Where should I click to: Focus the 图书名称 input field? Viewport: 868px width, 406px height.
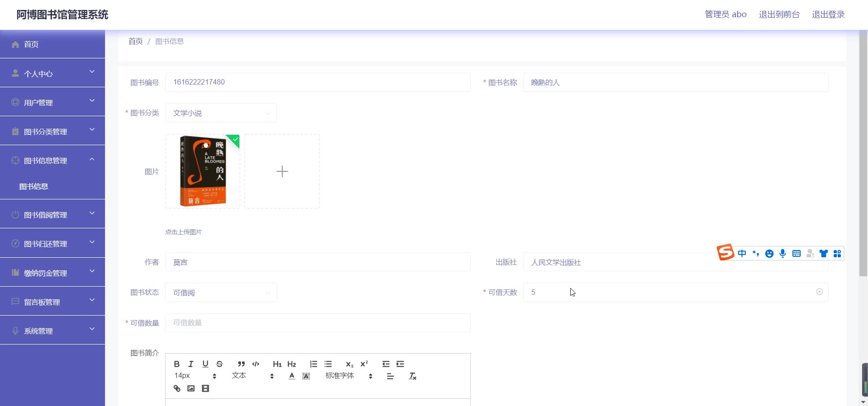coord(676,82)
